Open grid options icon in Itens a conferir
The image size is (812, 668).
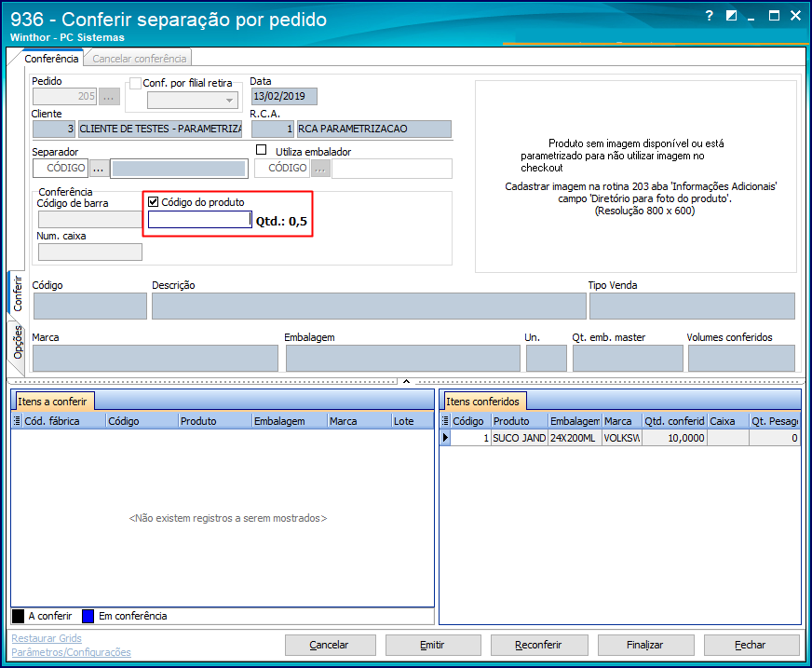tap(17, 421)
